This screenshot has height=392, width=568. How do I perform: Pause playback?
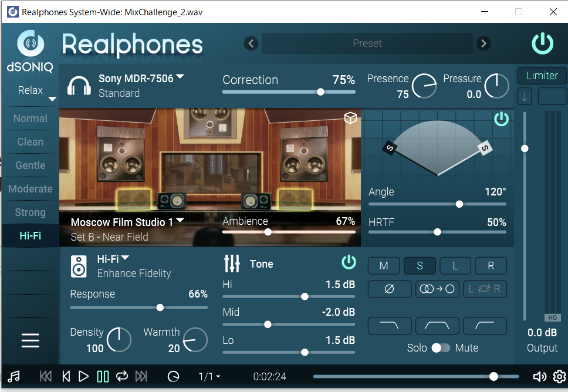[103, 377]
